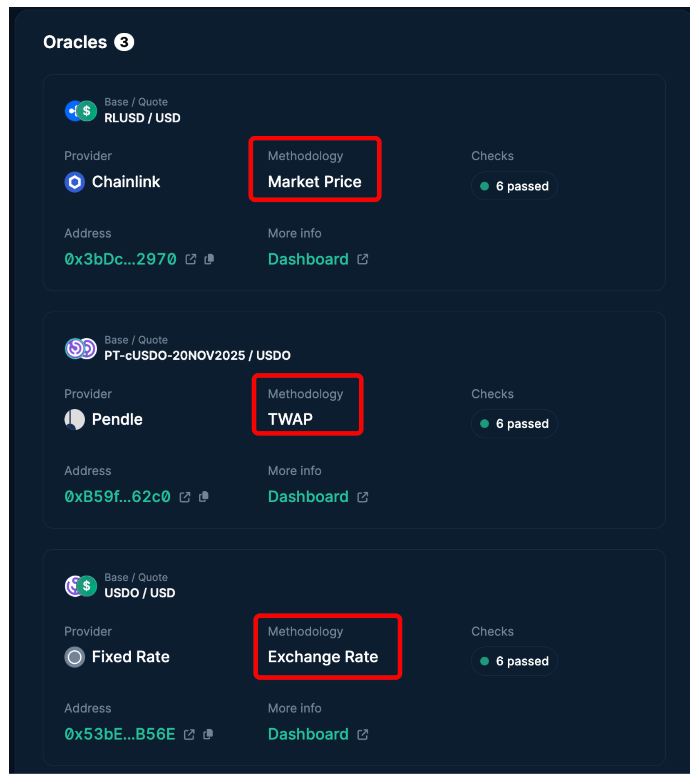Open 0xB59f...62c0 address external link icon
This screenshot has height=782, width=700.
[x=185, y=497]
